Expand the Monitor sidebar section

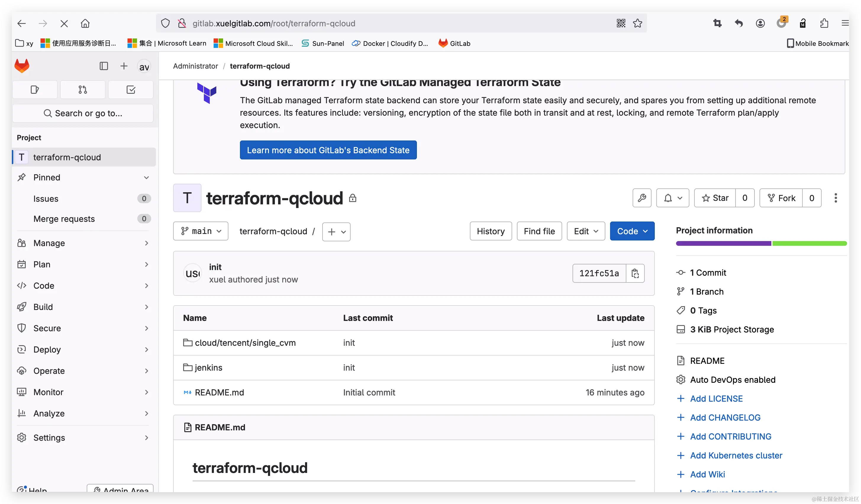coord(83,392)
